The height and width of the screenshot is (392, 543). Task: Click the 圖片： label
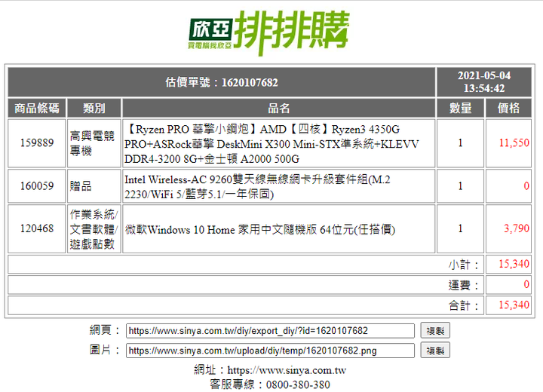click(x=105, y=350)
